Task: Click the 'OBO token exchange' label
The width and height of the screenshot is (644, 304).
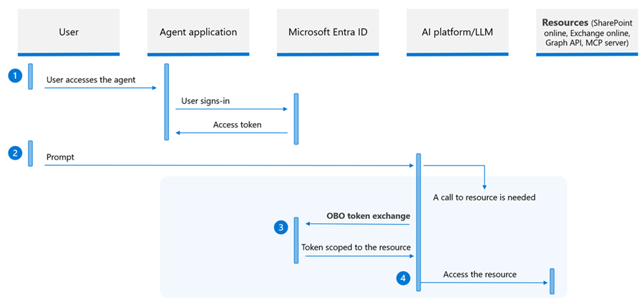Action: [x=368, y=216]
